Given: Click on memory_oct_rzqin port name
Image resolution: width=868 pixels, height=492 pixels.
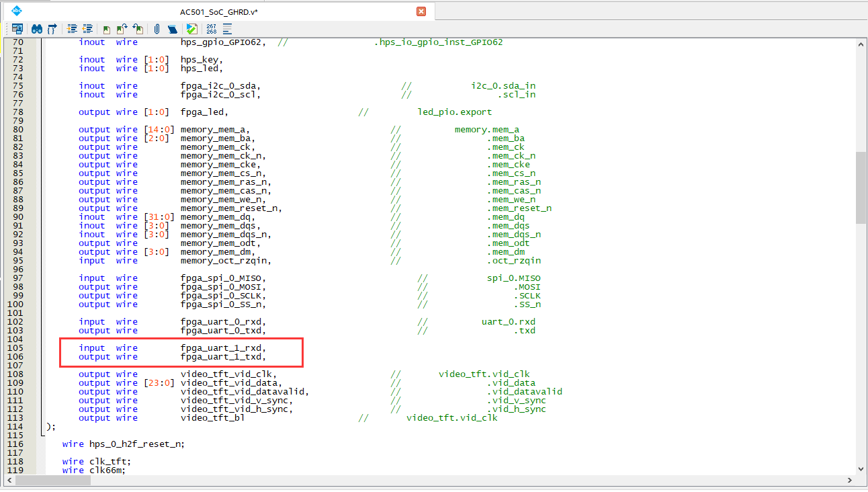Looking at the screenshot, I should (223, 261).
